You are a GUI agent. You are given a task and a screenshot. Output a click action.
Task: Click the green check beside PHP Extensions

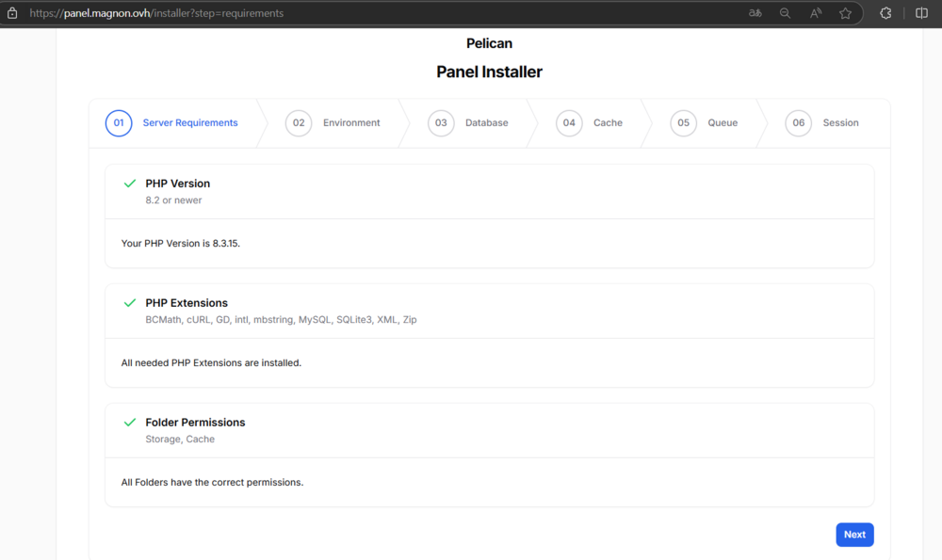coord(130,303)
